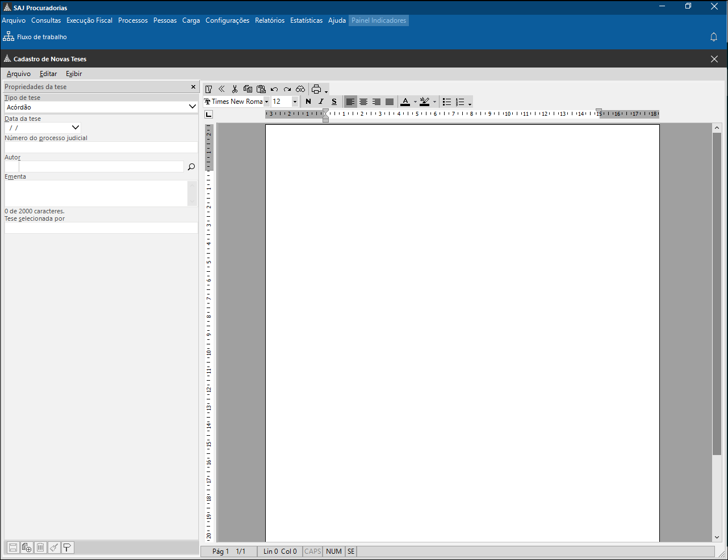Open the font color picker

[x=415, y=102]
